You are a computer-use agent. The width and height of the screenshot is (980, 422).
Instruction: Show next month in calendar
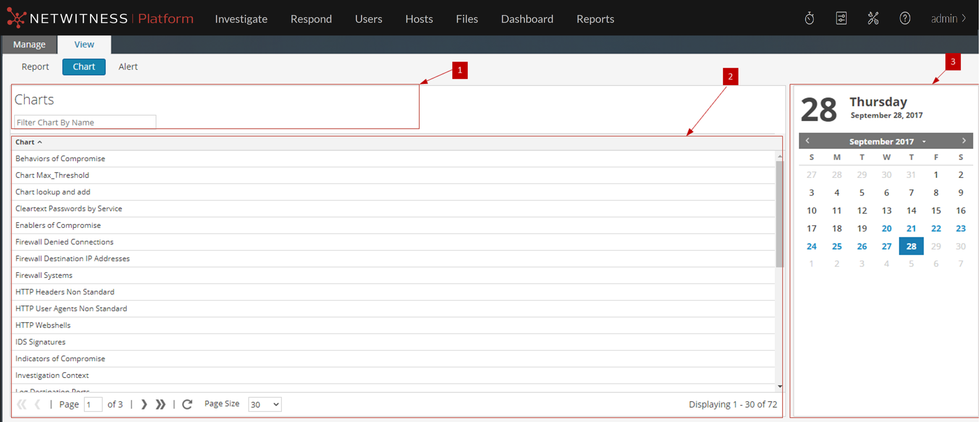[x=964, y=141]
